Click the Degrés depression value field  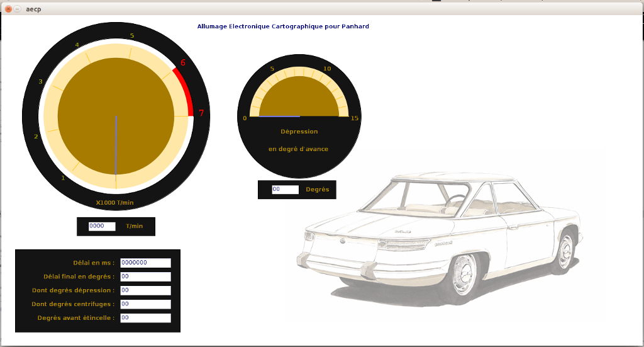285,190
